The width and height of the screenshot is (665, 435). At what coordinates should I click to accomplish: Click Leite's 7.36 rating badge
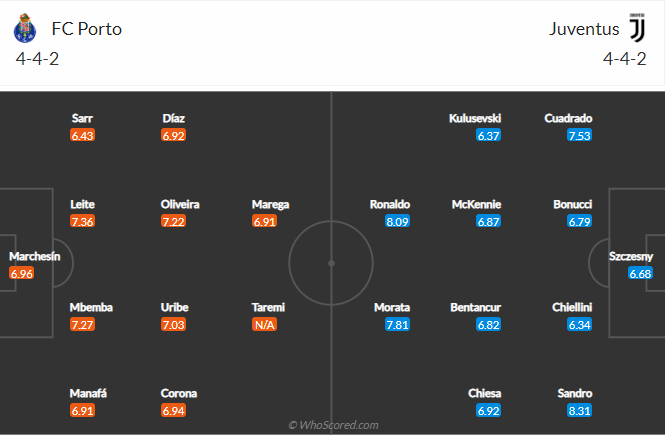tap(82, 221)
